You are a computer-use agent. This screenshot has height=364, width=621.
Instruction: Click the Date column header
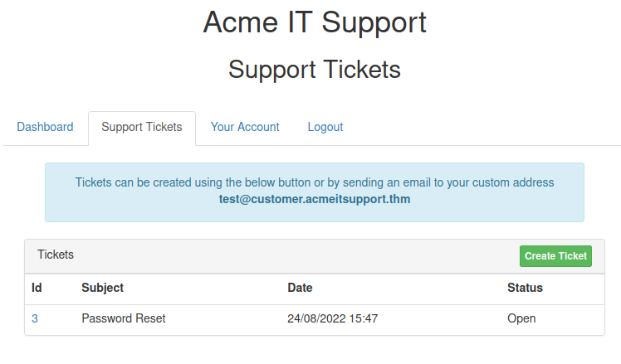(x=300, y=288)
